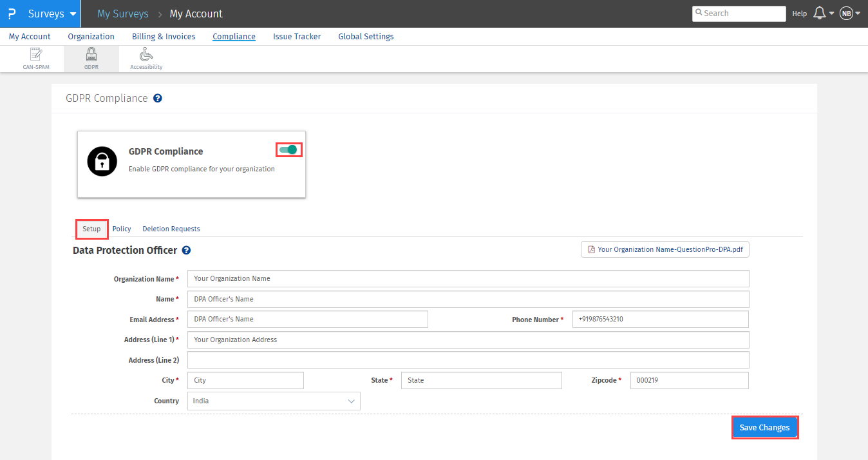This screenshot has height=460, width=868.
Task: Go to Billing & Invoices menu
Action: 164,37
